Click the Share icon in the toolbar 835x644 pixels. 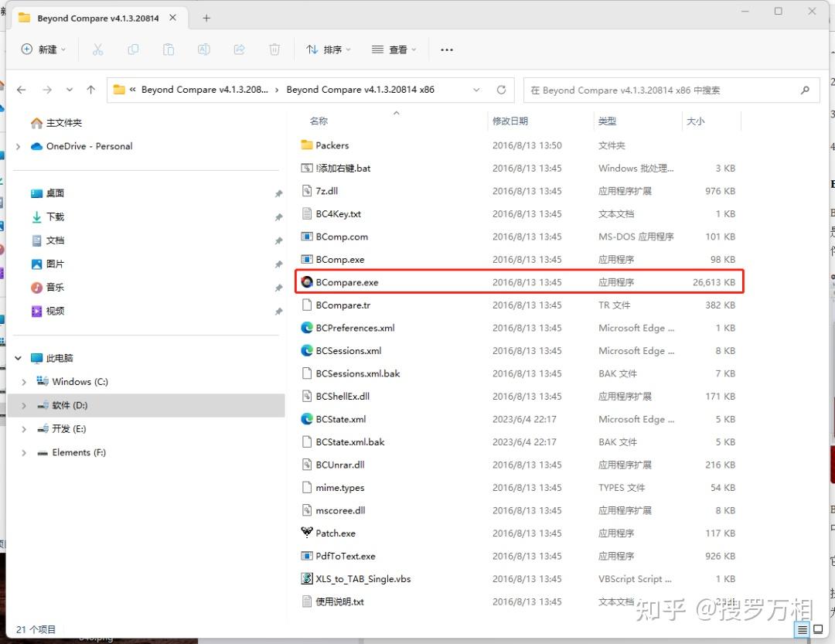(x=239, y=49)
